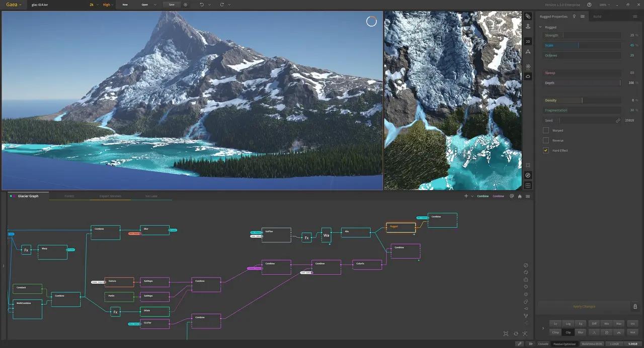Click the pencil icon in status bar
The width and height of the screenshot is (644, 348).
tap(520, 344)
